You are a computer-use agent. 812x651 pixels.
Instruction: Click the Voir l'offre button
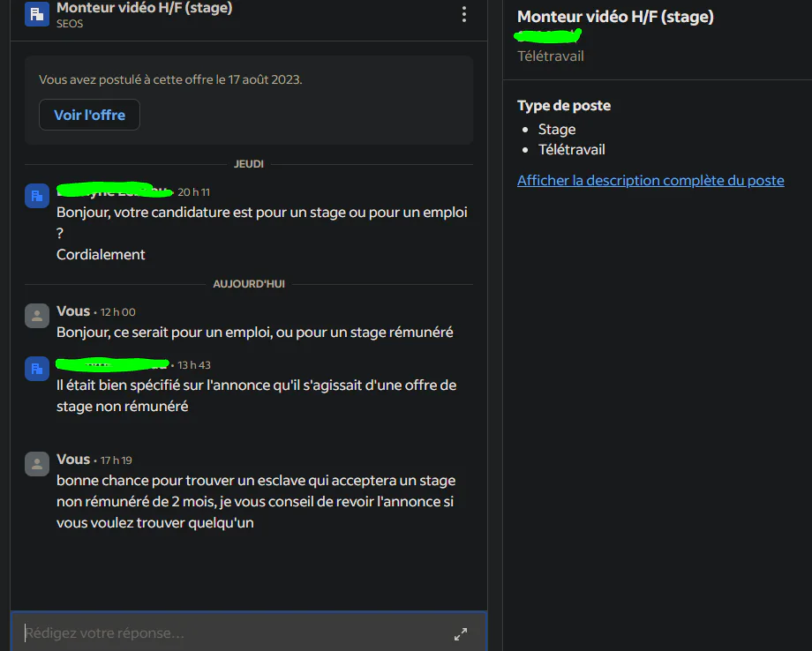pyautogui.click(x=90, y=115)
